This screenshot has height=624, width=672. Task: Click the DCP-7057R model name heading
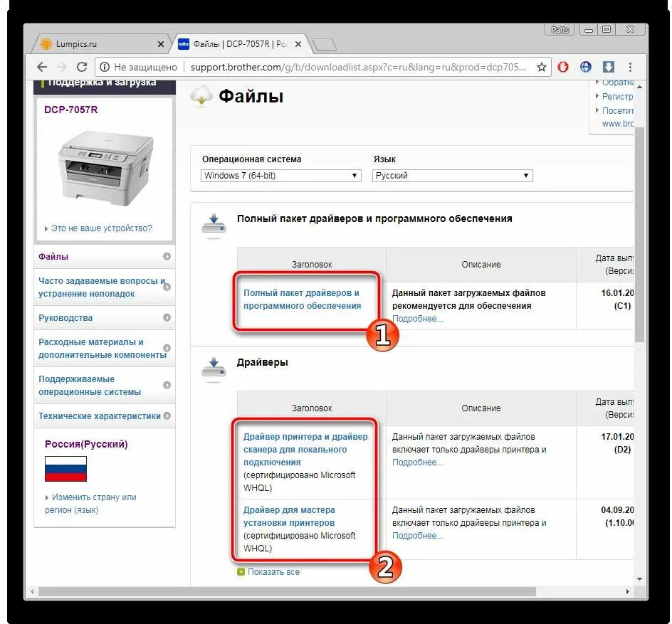[x=70, y=110]
